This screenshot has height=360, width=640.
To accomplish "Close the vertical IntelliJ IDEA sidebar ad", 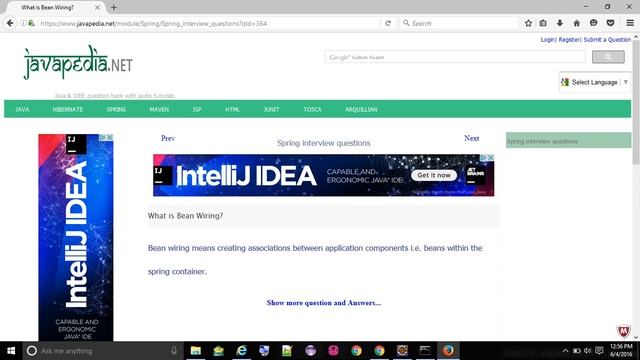I will tap(110, 138).
